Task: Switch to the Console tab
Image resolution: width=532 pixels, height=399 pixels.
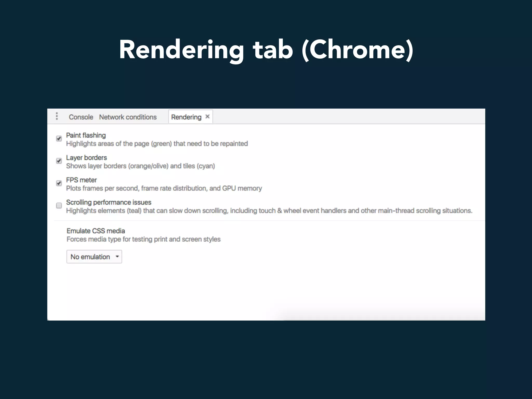Action: [81, 117]
